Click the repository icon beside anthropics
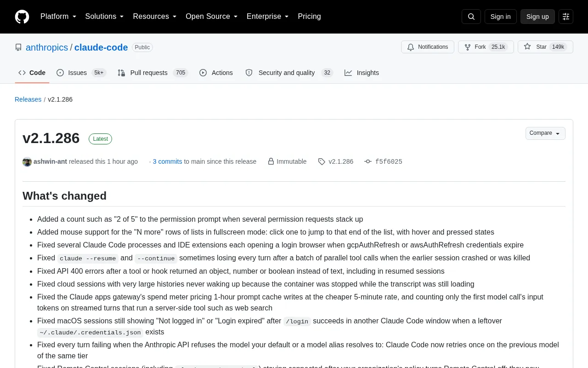This screenshot has width=588, height=368. click(x=18, y=47)
